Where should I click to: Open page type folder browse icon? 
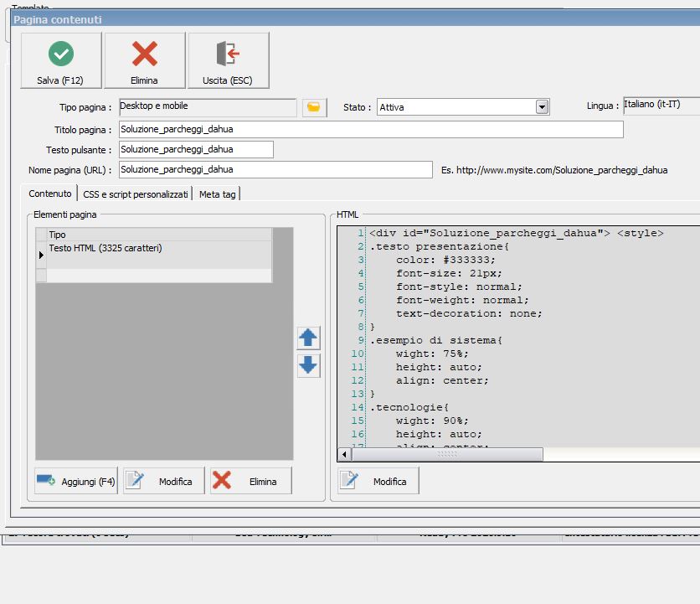point(314,108)
